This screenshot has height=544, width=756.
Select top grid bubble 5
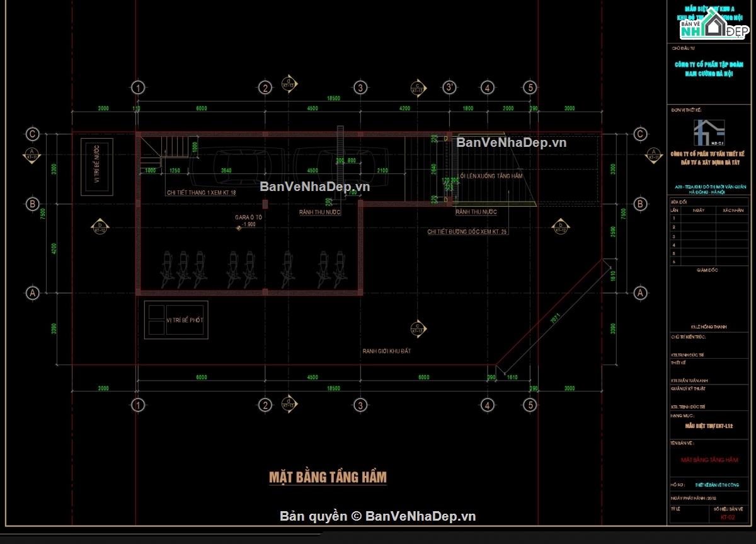[530, 87]
